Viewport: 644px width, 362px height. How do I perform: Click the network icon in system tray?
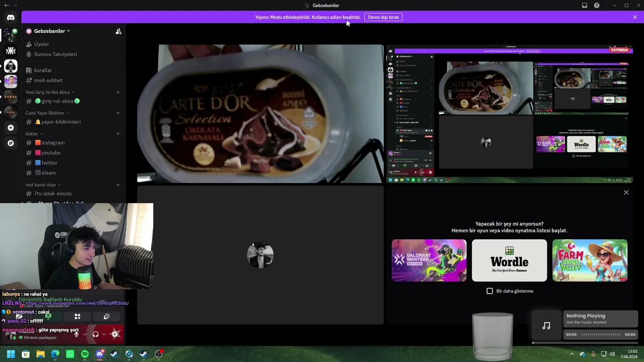click(x=603, y=354)
